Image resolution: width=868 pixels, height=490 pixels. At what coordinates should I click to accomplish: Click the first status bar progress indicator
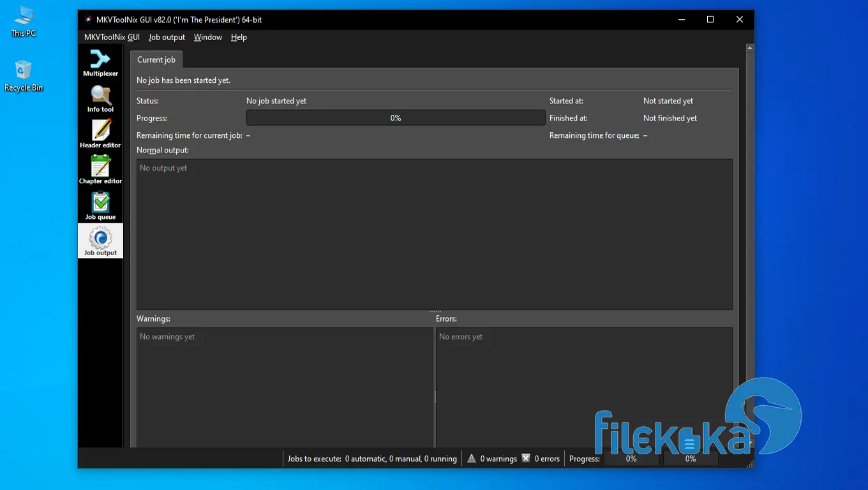(x=631, y=459)
